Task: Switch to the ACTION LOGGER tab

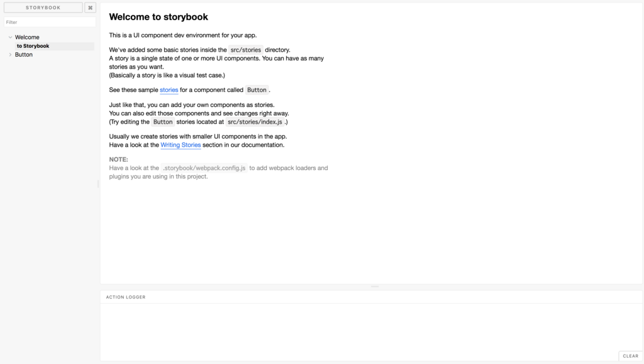Action: [126, 297]
